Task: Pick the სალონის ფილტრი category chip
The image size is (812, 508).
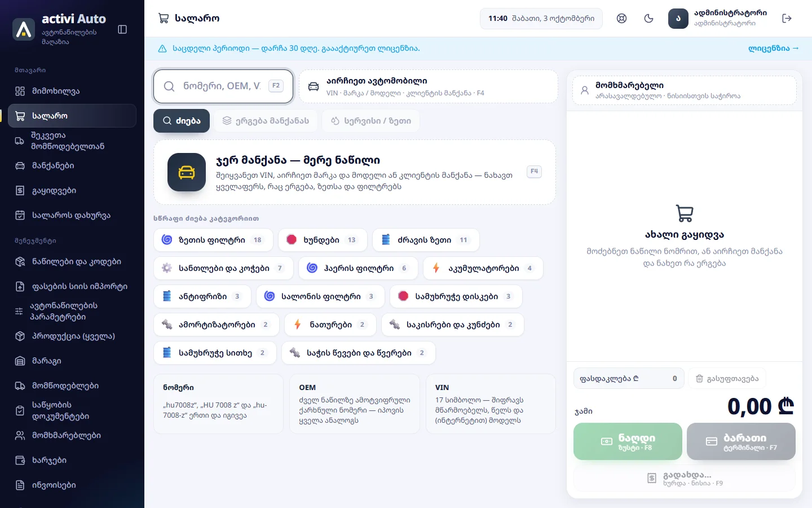Action: click(320, 296)
